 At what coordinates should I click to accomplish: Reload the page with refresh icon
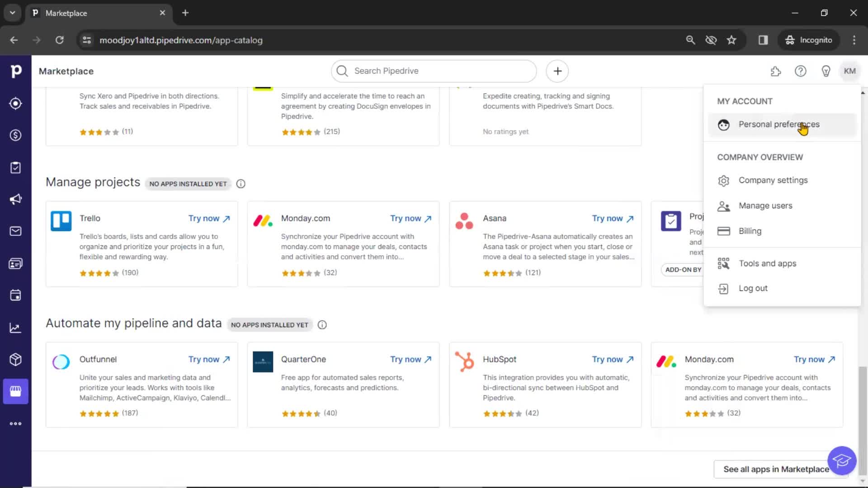59,40
